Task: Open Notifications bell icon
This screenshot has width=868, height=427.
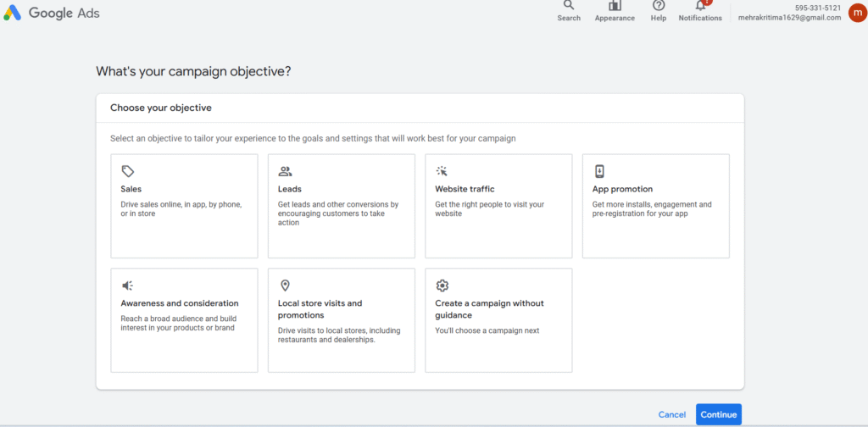Action: click(x=701, y=6)
